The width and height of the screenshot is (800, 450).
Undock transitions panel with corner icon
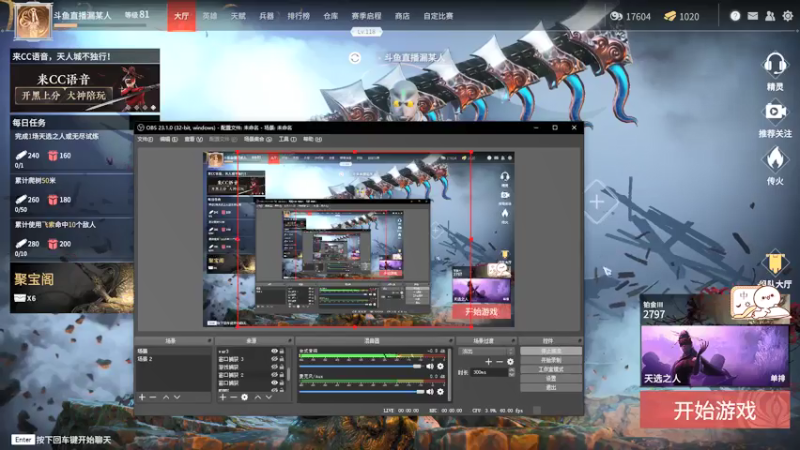tap(513, 340)
